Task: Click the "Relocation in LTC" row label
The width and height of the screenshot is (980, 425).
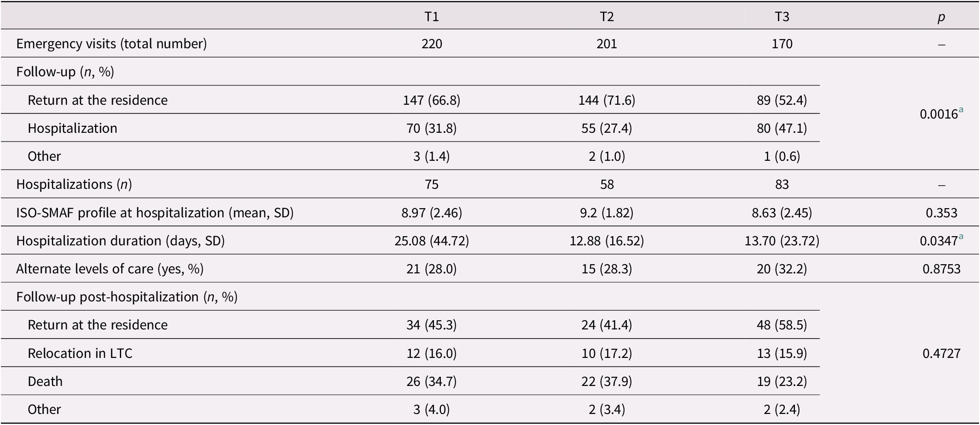Action: 80,353
